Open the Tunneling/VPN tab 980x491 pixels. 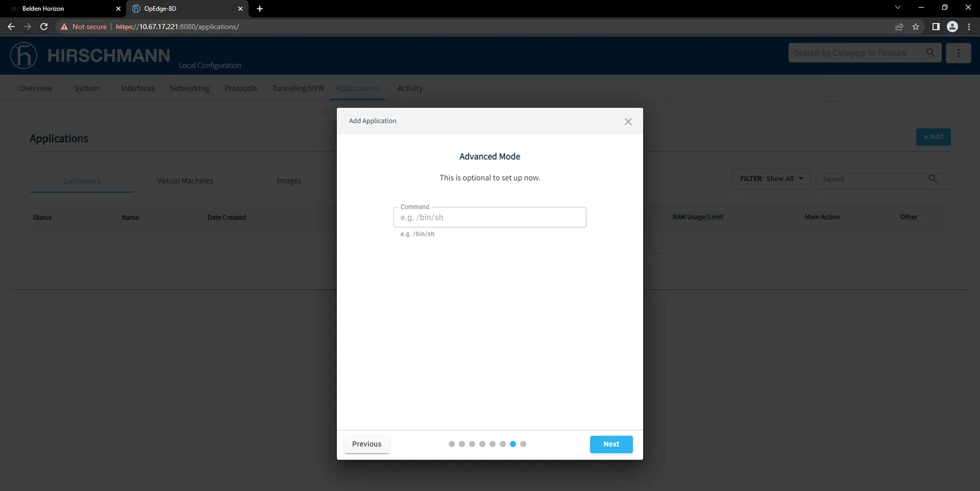click(x=298, y=88)
